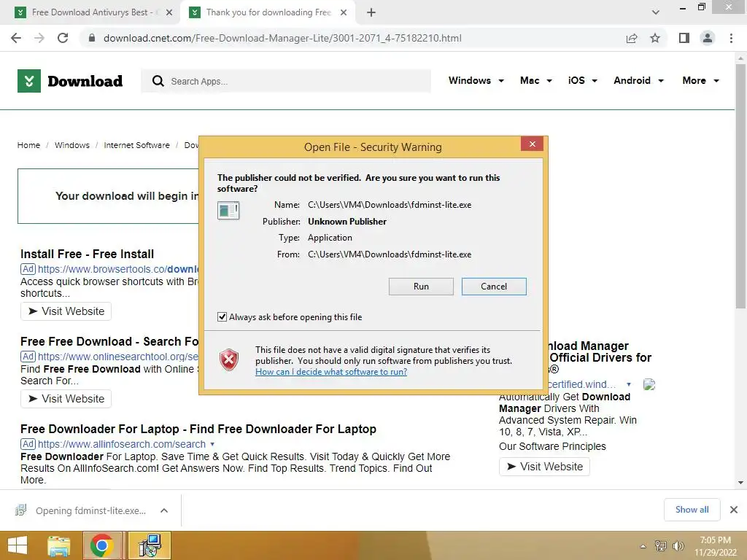Image resolution: width=747 pixels, height=560 pixels.
Task: Click Our Software Principles text
Action: (x=552, y=447)
